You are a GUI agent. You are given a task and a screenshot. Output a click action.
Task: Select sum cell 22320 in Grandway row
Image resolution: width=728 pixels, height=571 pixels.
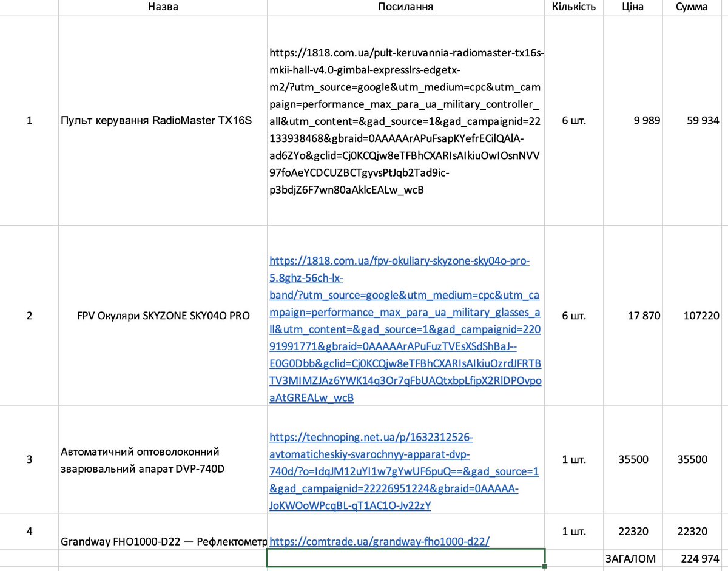[692, 531]
